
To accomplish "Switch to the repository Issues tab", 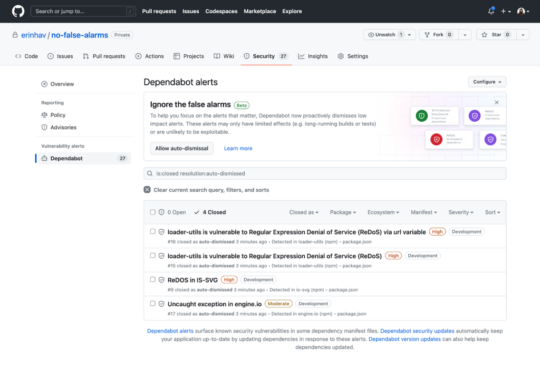I will coord(60,56).
